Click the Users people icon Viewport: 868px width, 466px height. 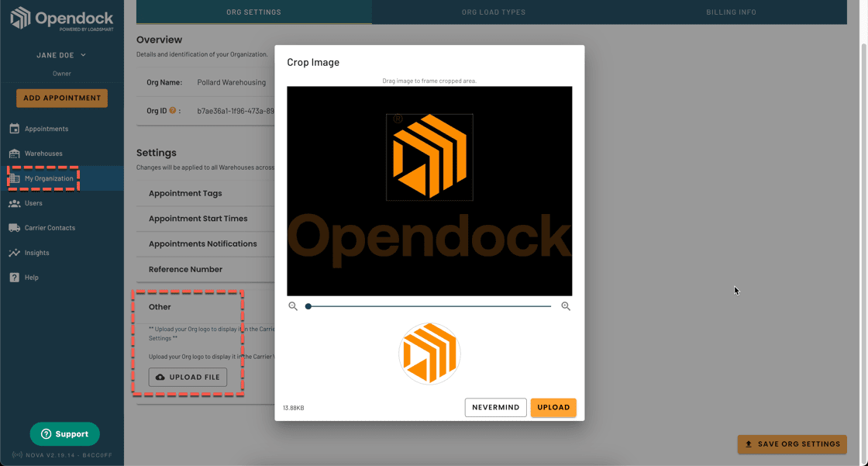[x=15, y=203]
